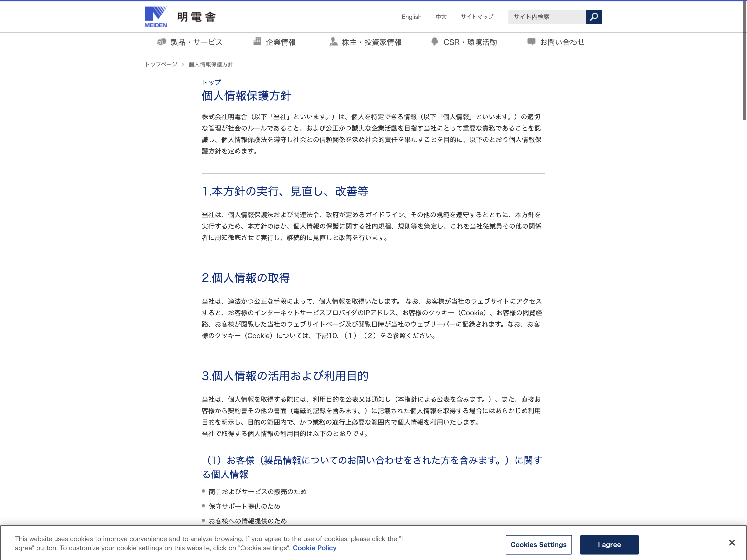The width and height of the screenshot is (747, 560).
Task: Open the 企業情報 menu
Action: [x=280, y=42]
